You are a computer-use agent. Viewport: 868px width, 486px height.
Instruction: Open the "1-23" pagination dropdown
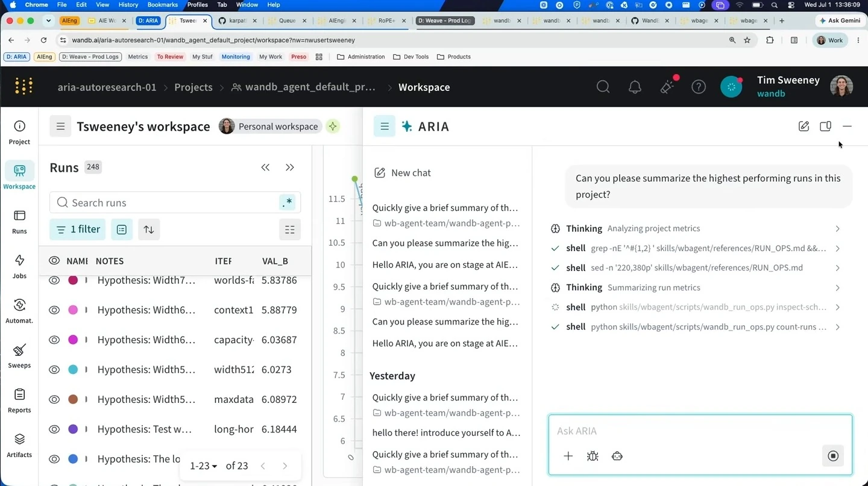[x=203, y=466]
